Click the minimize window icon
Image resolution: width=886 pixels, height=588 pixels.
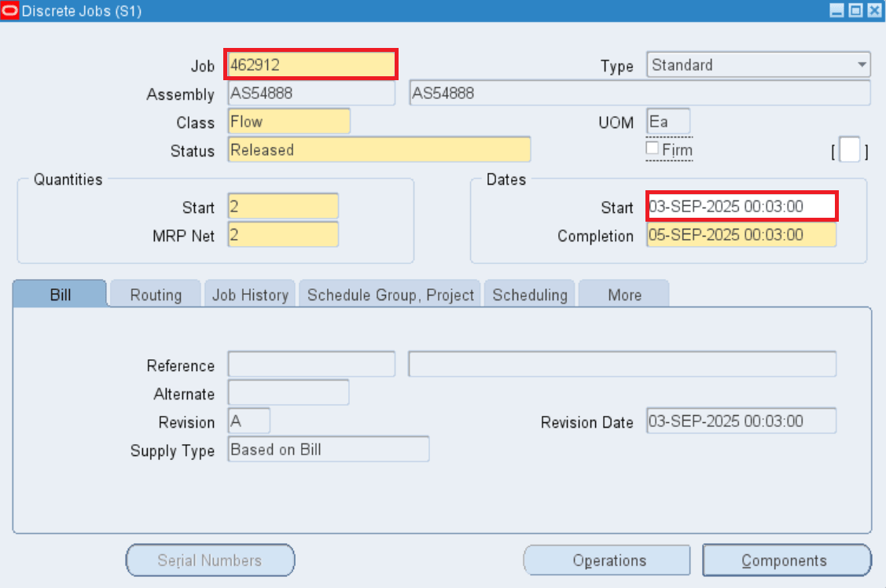tap(836, 10)
